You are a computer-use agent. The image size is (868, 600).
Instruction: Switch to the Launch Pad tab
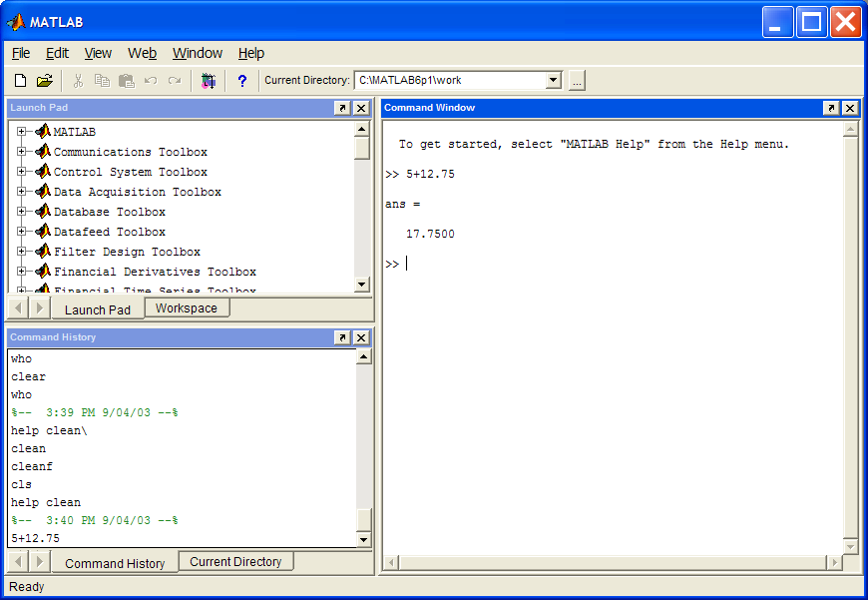pos(98,309)
